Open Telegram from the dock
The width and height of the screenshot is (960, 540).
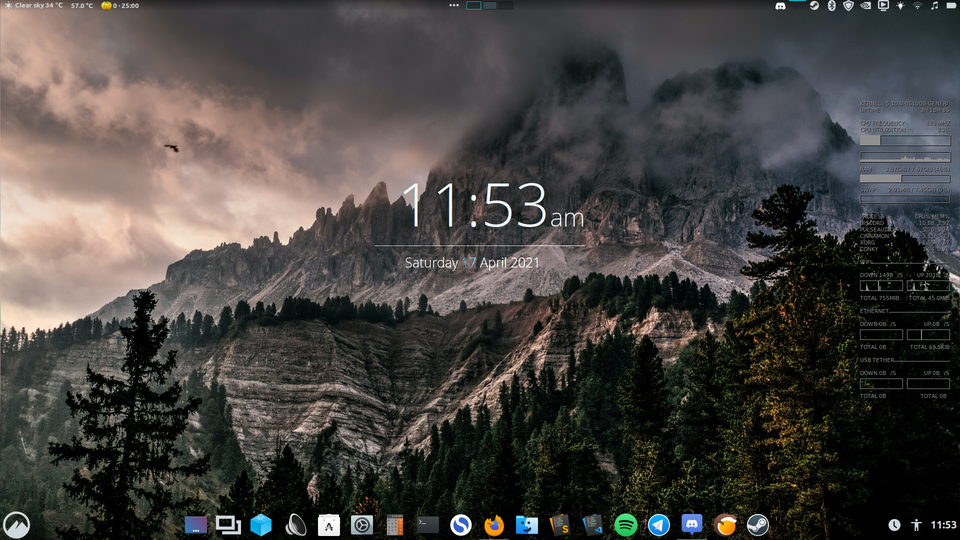(x=659, y=524)
